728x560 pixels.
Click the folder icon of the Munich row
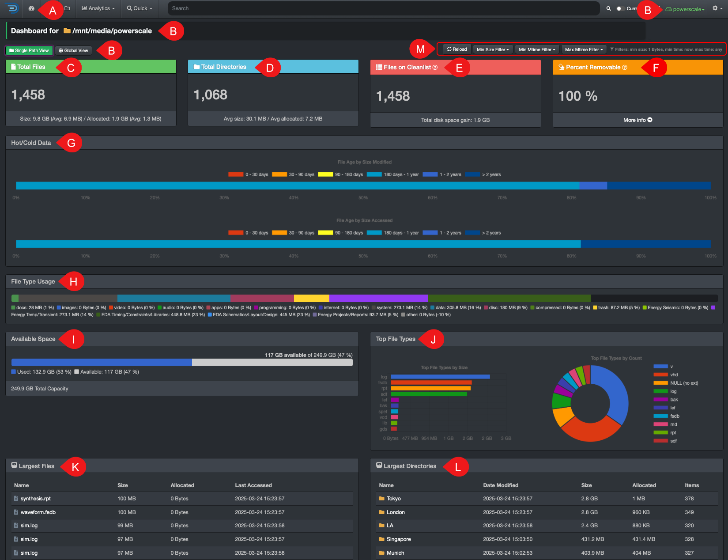tap(382, 553)
